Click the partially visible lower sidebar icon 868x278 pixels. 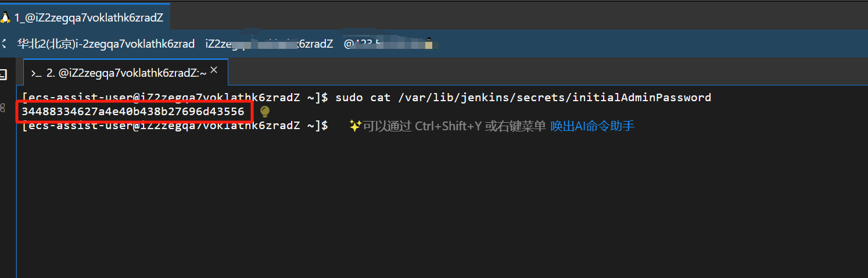coord(2,108)
